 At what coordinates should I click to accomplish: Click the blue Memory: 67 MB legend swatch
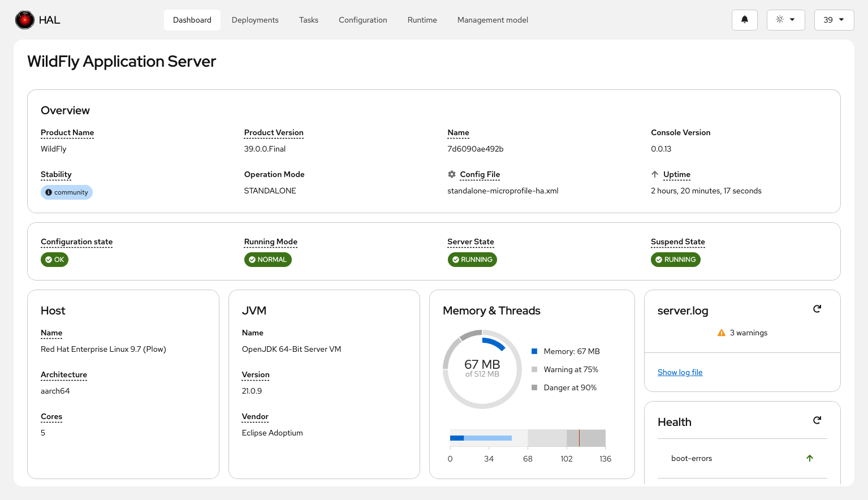pyautogui.click(x=534, y=351)
